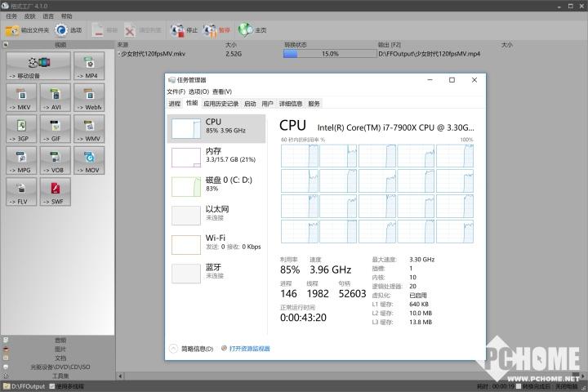Select the -> SWF conversion icon
The width and height of the screenshot is (588, 392).
(x=56, y=192)
